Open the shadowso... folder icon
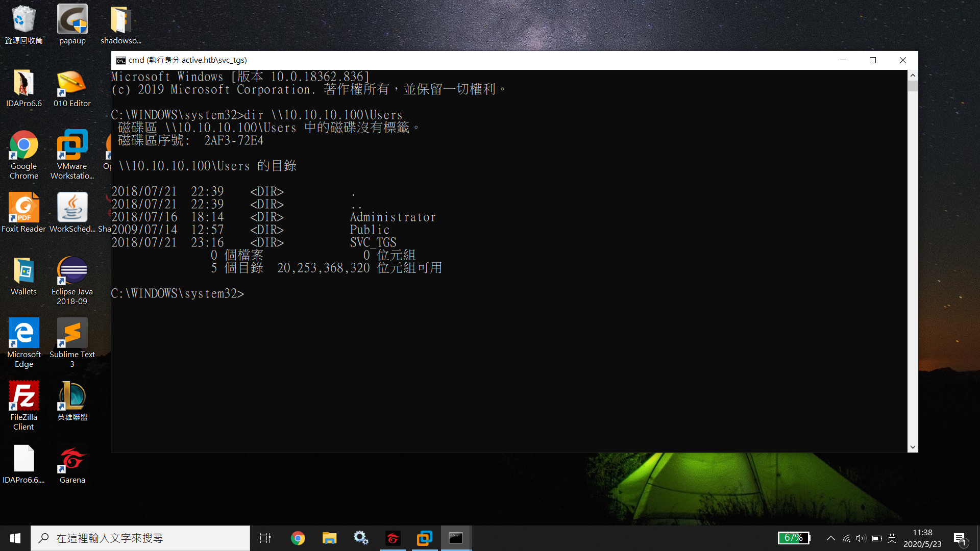 pos(120,24)
